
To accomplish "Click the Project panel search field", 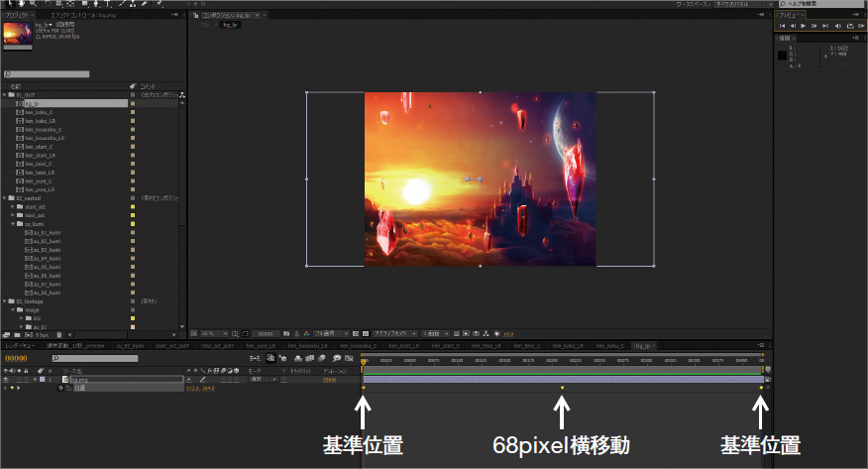I will click(47, 74).
